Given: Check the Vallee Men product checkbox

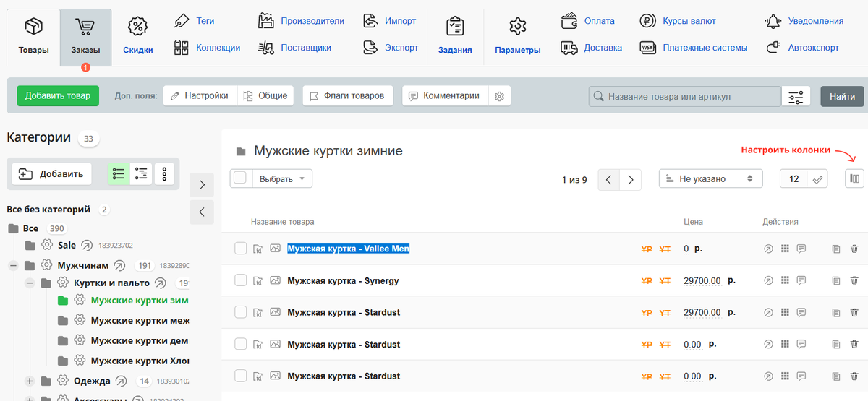Looking at the screenshot, I should [241, 249].
